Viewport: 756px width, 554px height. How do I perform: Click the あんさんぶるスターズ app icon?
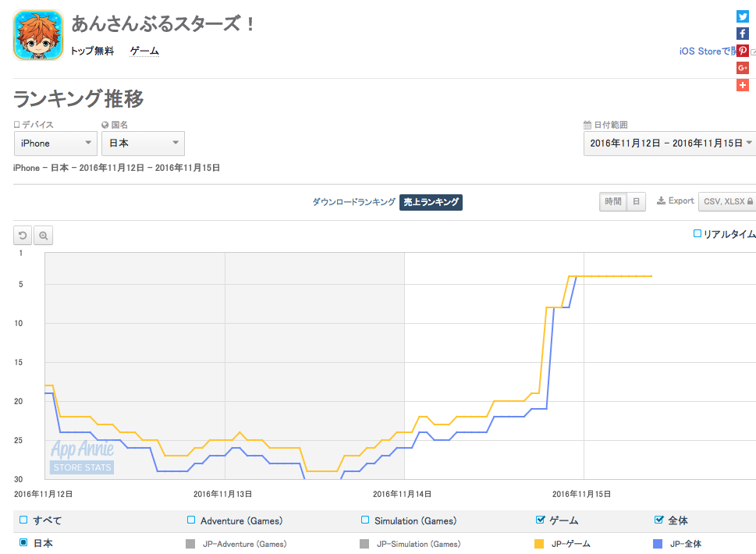click(x=38, y=35)
